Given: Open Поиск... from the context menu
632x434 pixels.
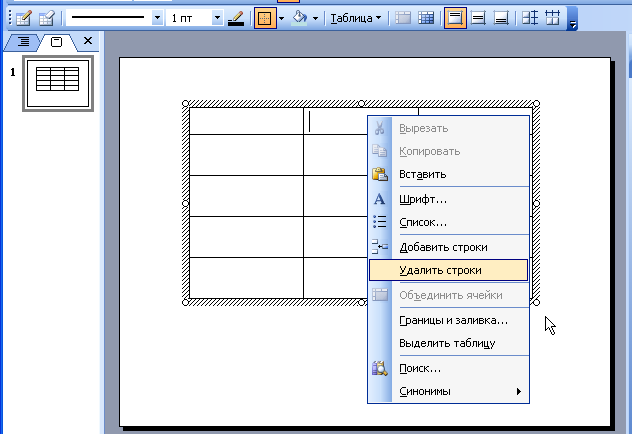Looking at the screenshot, I should [x=449, y=368].
